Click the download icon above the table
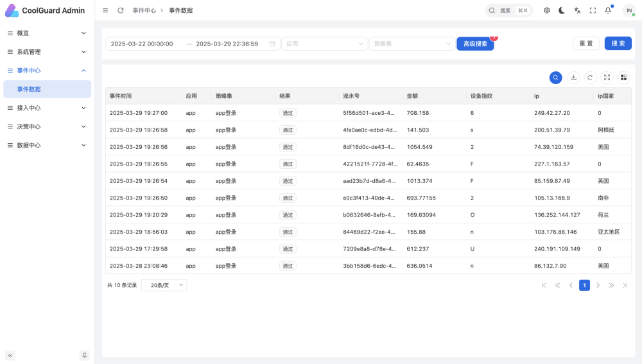The height and width of the screenshot is (364, 642). 573,78
